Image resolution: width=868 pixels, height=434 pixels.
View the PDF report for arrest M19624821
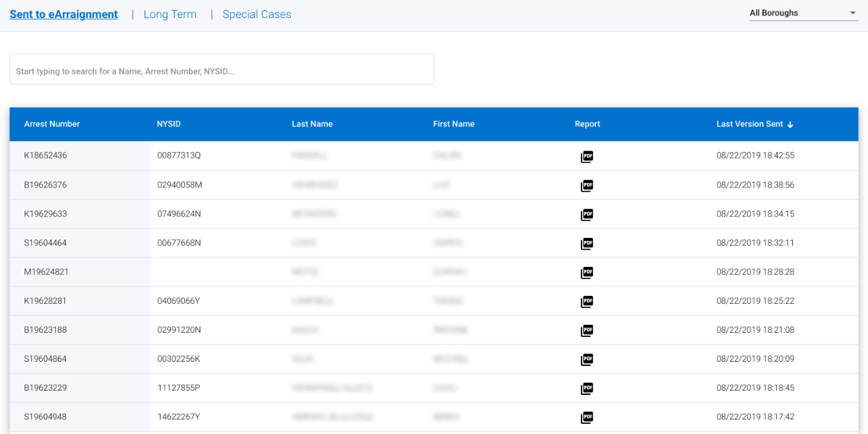pos(587,272)
